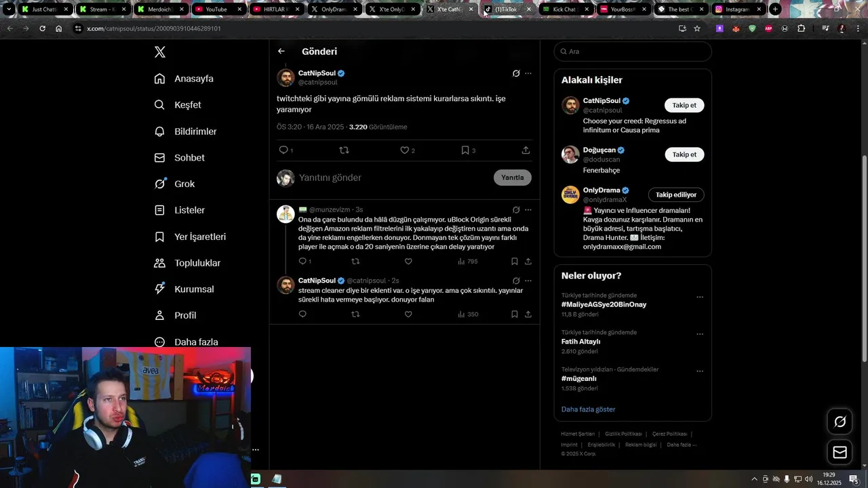
Task: Like CatNipSoul's stream cleaner reply
Action: click(408, 314)
